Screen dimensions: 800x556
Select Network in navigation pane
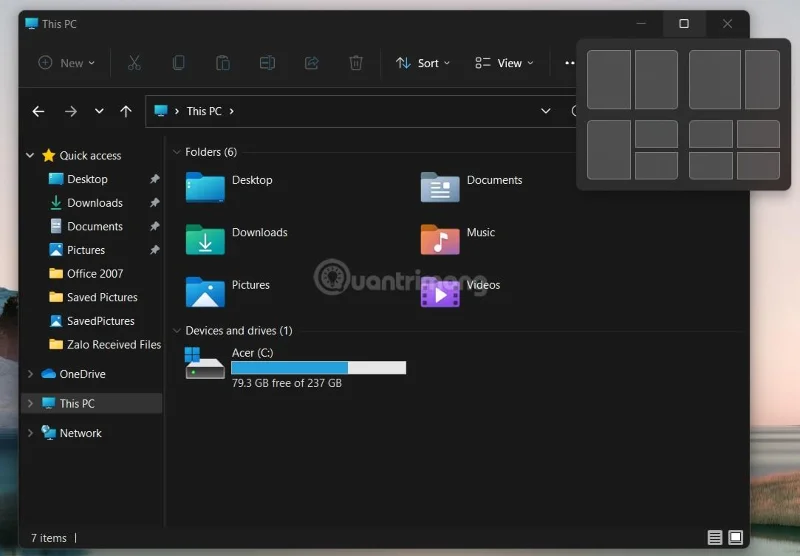[81, 433]
